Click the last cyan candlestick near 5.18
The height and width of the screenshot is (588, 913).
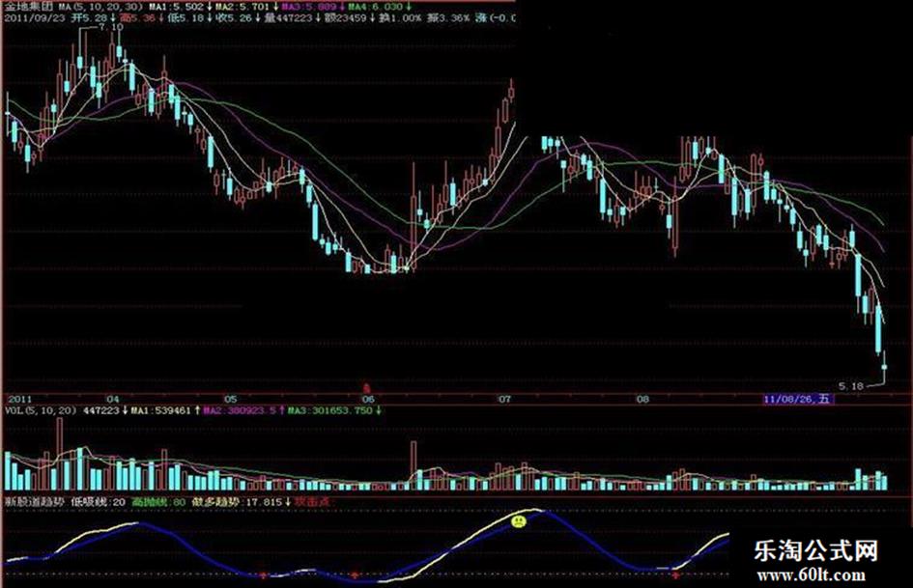point(884,367)
